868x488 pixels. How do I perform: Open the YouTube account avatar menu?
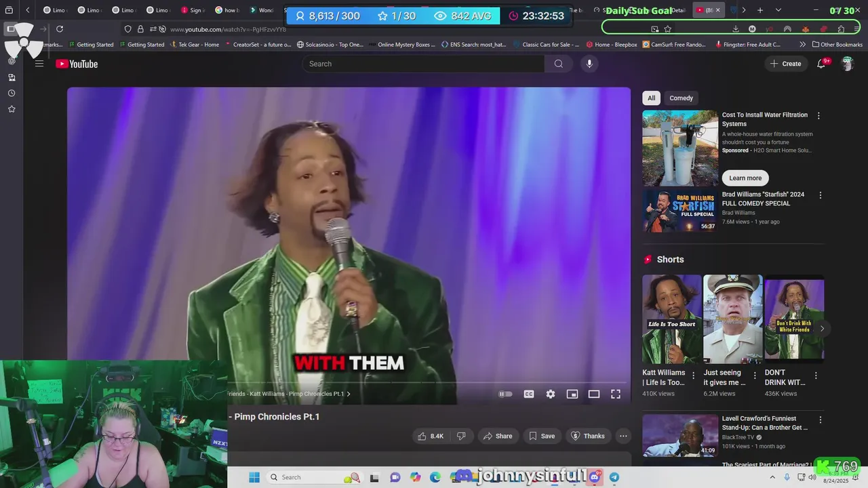[x=847, y=64]
